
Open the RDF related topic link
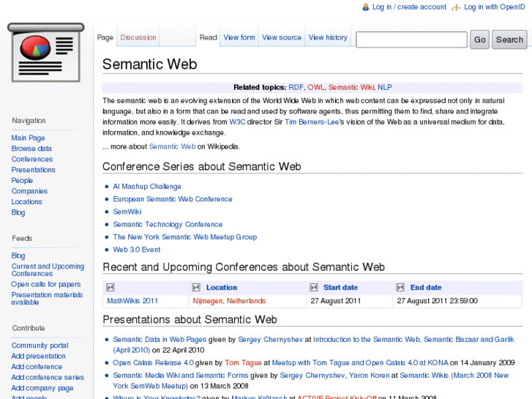point(296,87)
